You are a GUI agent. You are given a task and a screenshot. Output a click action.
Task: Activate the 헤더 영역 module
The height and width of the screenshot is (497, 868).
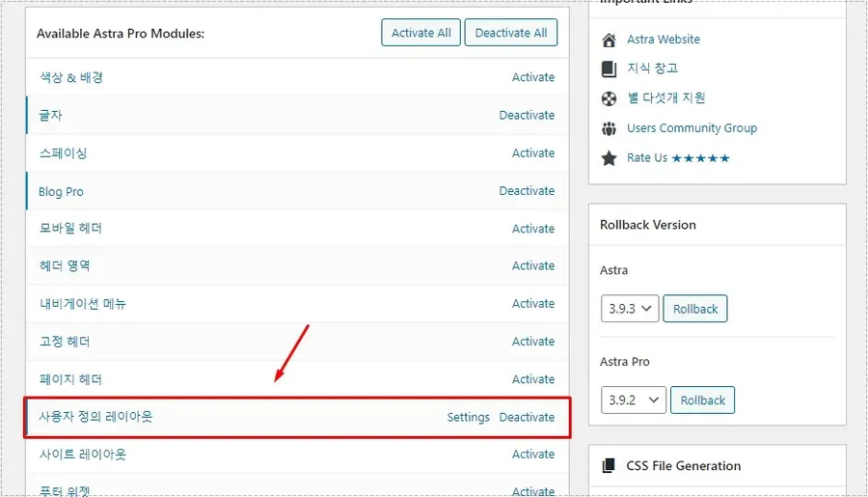pos(533,266)
